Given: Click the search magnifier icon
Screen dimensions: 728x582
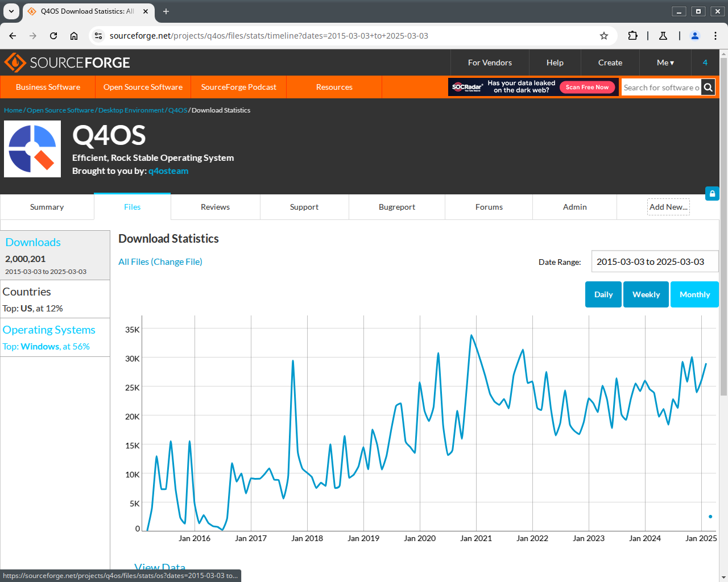Looking at the screenshot, I should (708, 88).
